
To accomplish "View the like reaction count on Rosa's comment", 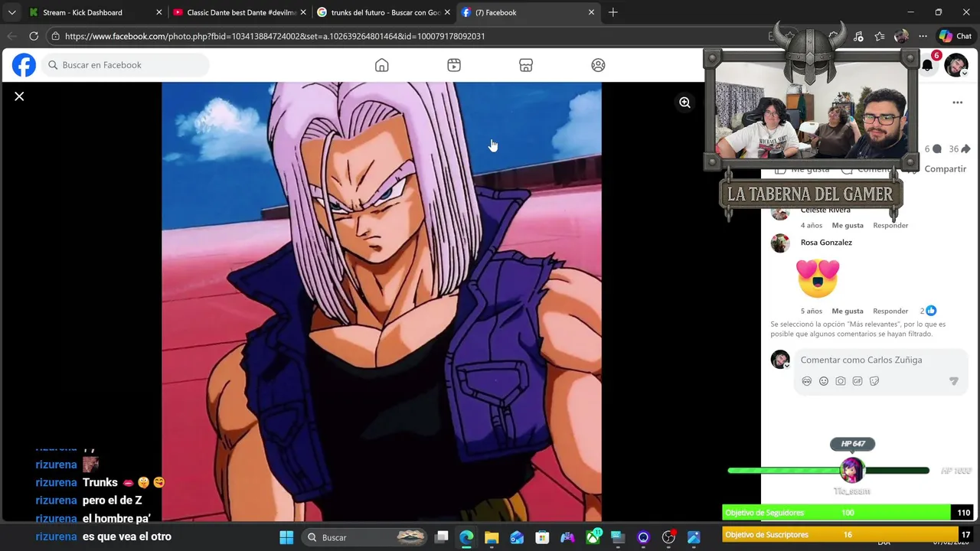I will (928, 311).
